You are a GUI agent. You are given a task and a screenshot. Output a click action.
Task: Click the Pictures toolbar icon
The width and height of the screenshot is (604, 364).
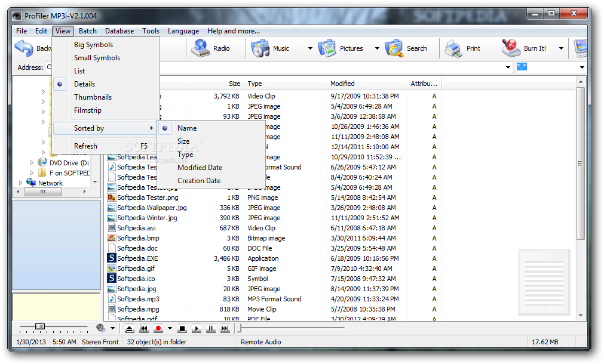click(x=327, y=48)
